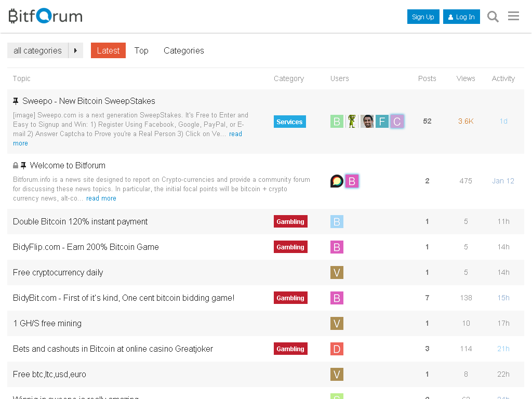Click Gambling badge on BidyBit.com row
This screenshot has width=532, height=399.
click(x=290, y=298)
